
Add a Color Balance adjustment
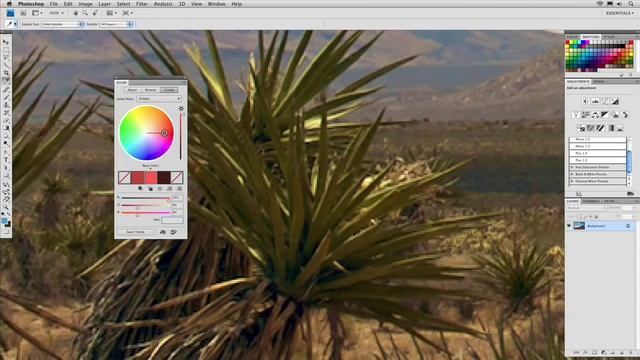click(596, 115)
